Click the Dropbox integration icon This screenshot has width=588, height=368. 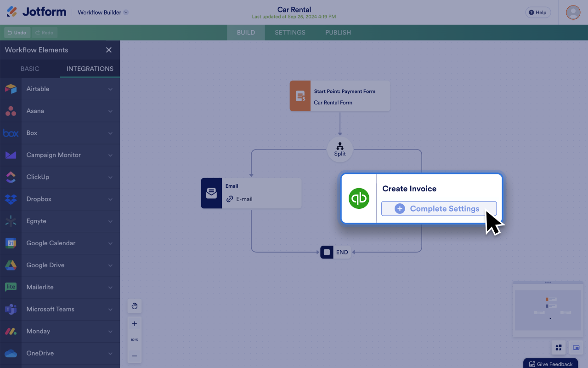(11, 199)
